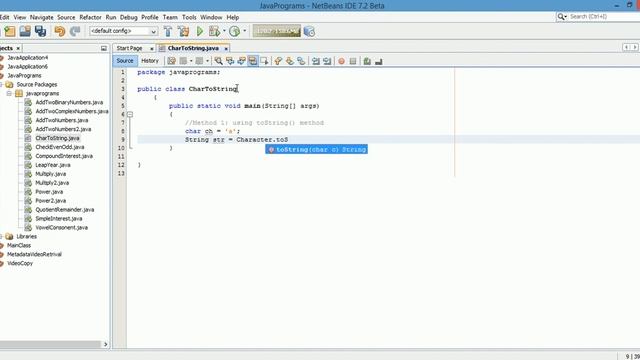Collapse the Source Packages node

point(1,84)
